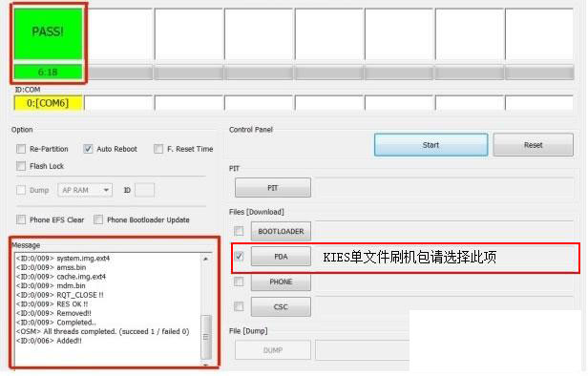588x376 pixels.
Task: Enable the Re-Partition option
Action: pos(21,149)
